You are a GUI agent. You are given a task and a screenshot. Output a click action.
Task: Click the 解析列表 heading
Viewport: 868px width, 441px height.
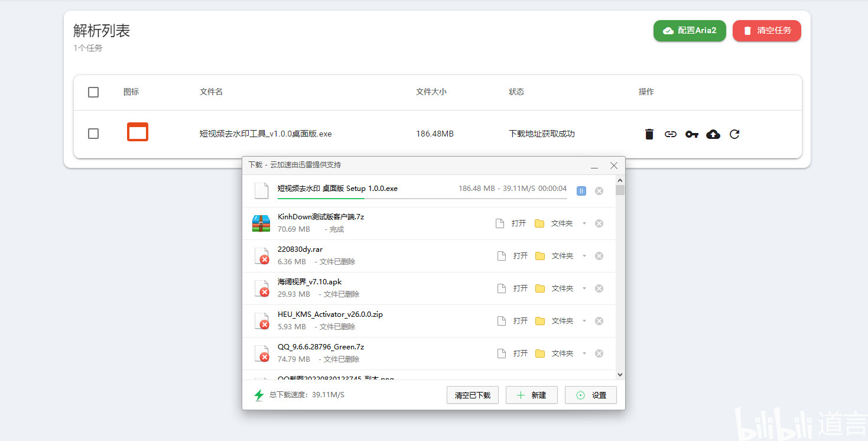[x=102, y=31]
